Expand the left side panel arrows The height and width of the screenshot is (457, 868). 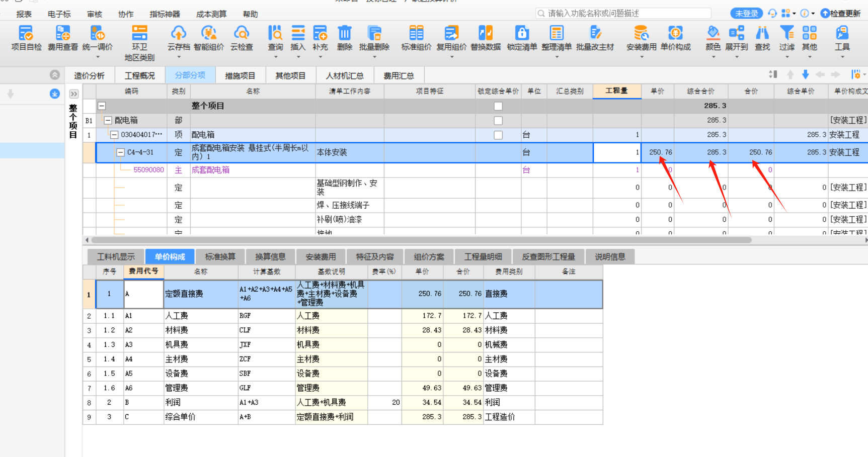coord(74,94)
